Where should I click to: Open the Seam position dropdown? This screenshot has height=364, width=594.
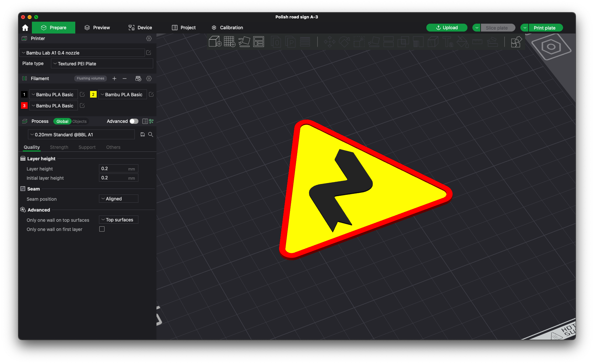click(118, 198)
